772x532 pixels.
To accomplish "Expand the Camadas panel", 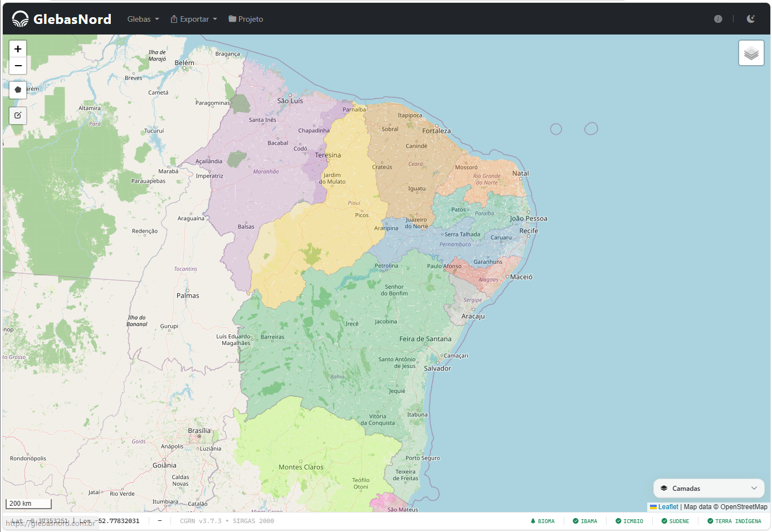I will [x=709, y=488].
